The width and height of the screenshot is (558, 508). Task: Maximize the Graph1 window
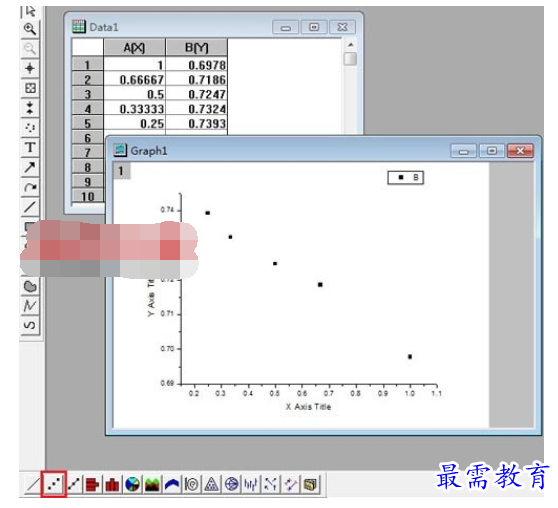point(491,151)
